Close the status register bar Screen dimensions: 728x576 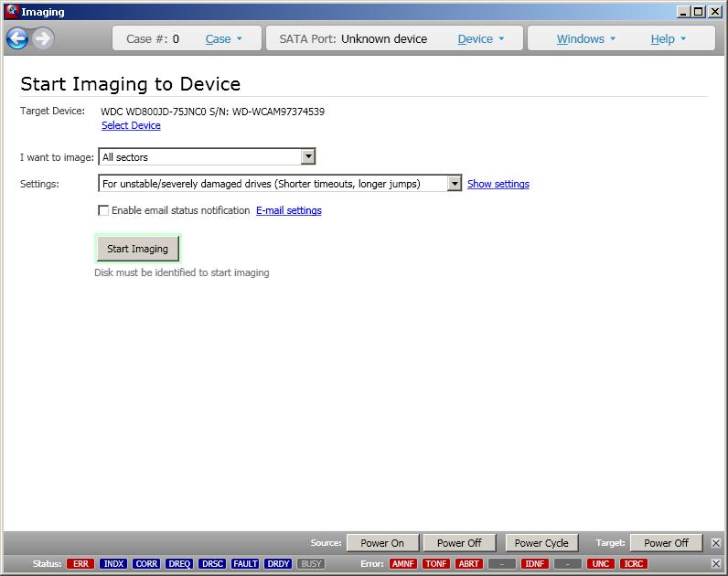point(716,563)
